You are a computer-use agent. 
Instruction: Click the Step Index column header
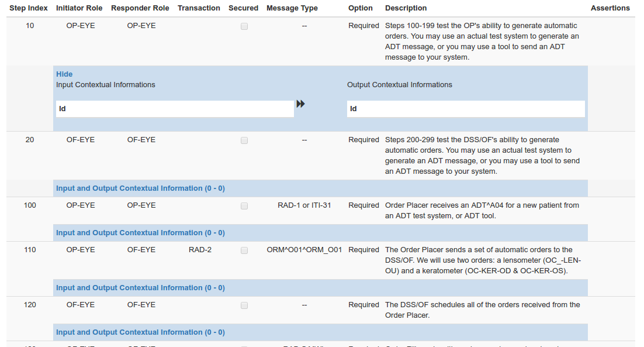29,8
